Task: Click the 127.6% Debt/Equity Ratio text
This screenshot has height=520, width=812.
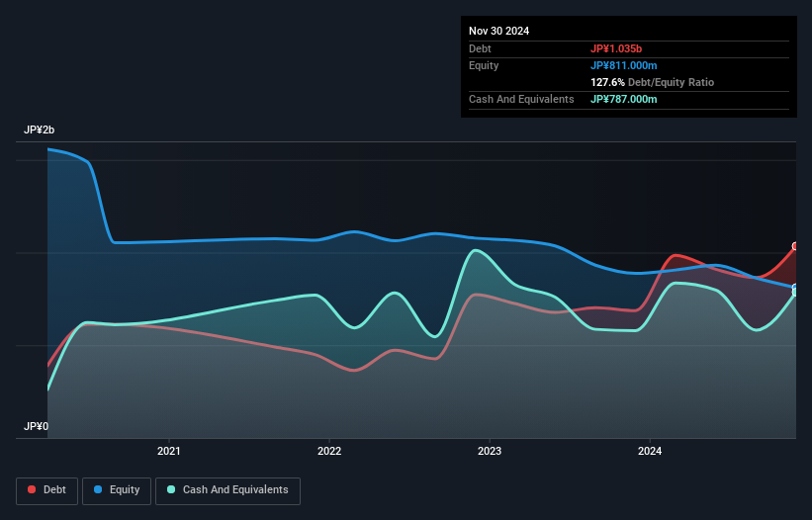Action: pos(652,82)
